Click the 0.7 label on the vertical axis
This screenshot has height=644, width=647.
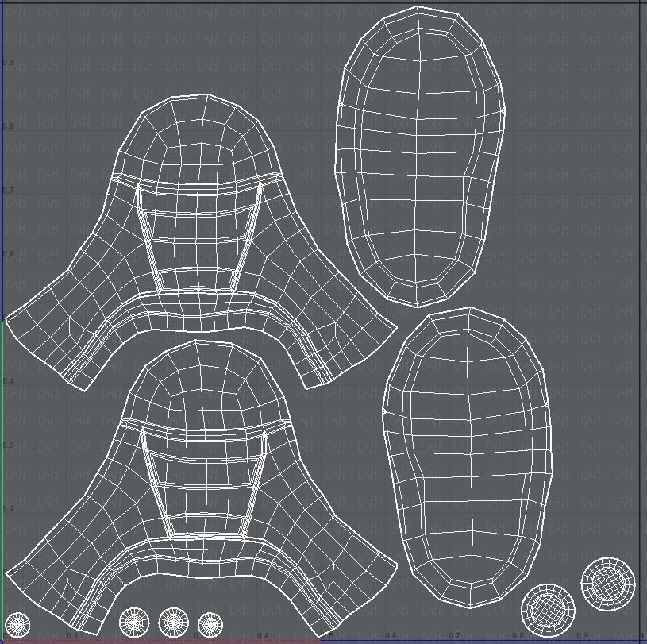coord(8,191)
